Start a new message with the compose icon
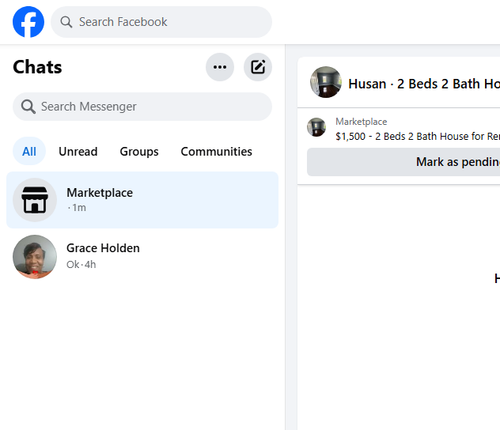The height and width of the screenshot is (430, 500). pyautogui.click(x=258, y=67)
